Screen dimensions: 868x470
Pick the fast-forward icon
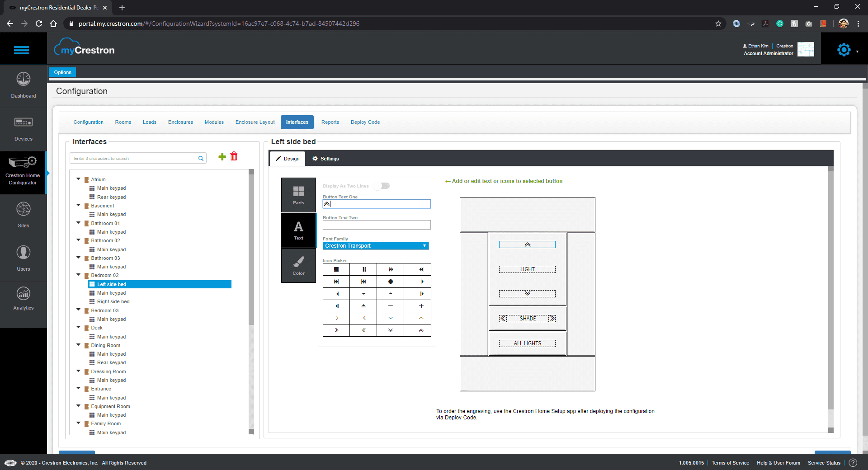coord(391,269)
